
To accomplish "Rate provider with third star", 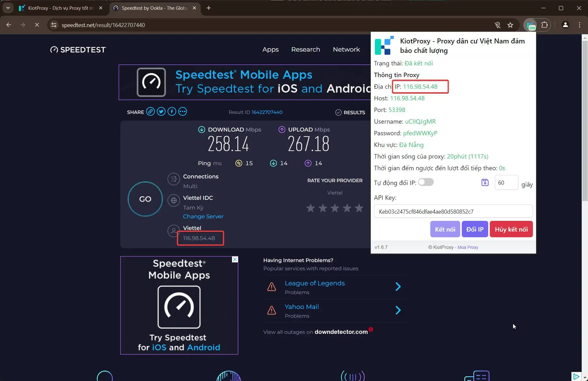I will pos(335,208).
